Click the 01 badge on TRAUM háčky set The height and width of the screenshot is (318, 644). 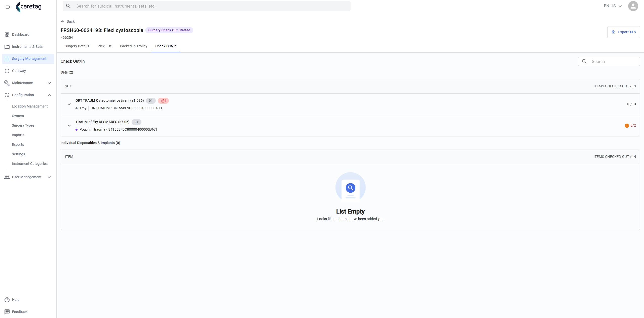[x=136, y=122]
